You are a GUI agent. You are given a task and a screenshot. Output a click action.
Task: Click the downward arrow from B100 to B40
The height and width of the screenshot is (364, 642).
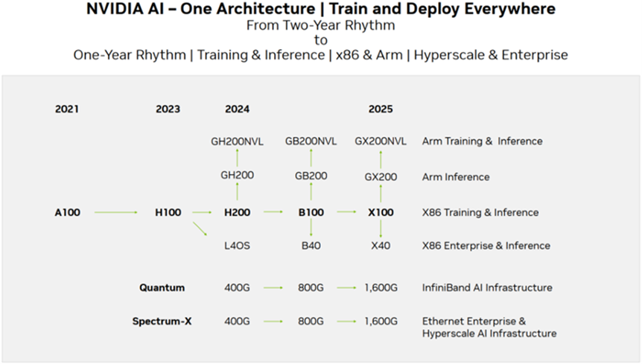pos(311,228)
